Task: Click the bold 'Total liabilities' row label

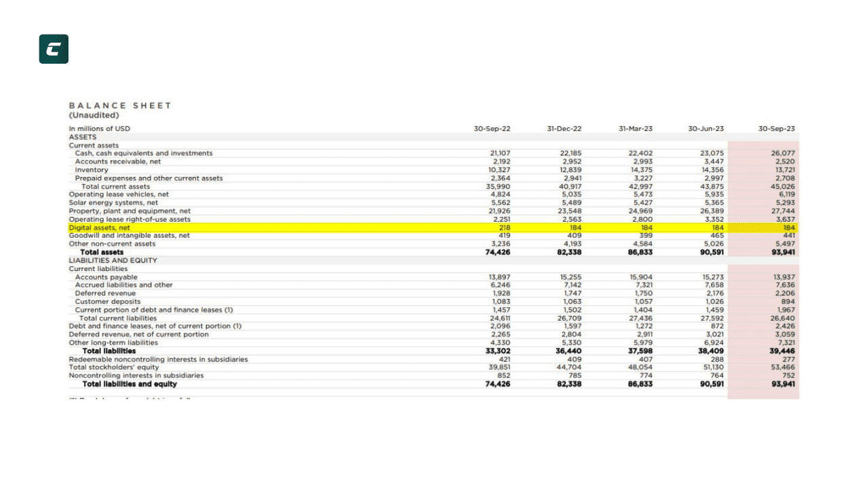Action: click(x=108, y=351)
